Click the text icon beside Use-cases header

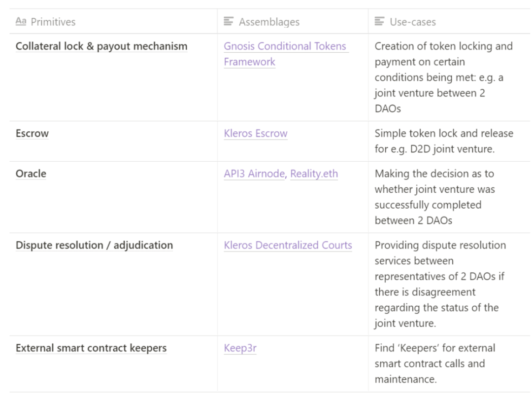(x=379, y=22)
